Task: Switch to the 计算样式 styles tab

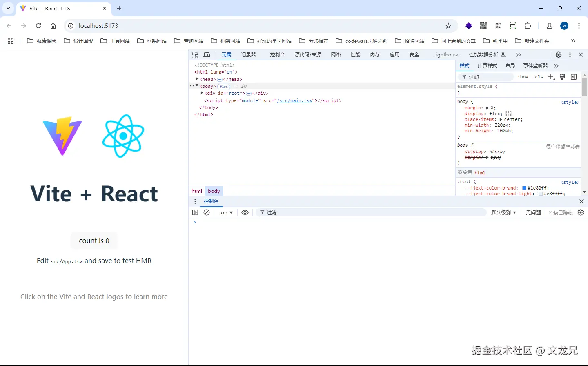Action: [x=487, y=66]
